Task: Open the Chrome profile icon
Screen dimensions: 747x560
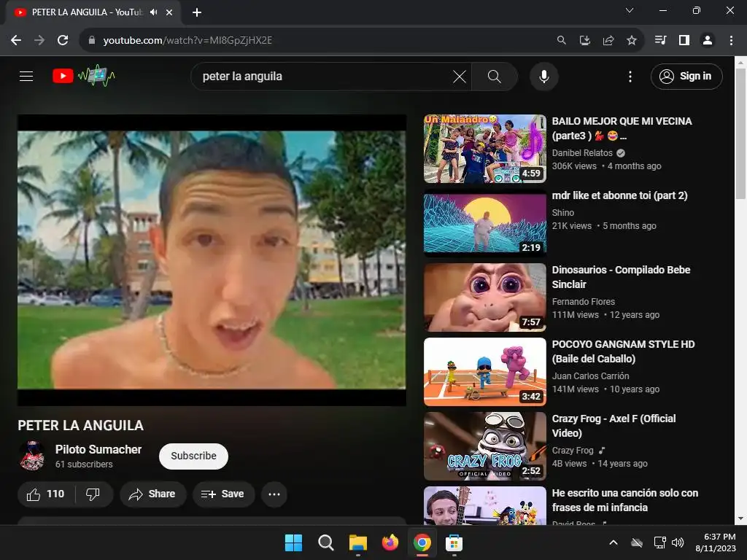Action: 708,41
